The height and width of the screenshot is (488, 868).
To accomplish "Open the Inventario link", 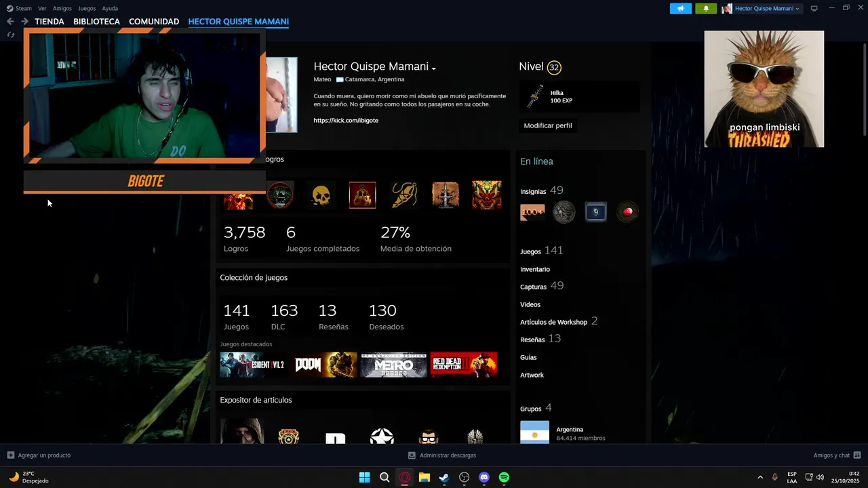I will (535, 269).
